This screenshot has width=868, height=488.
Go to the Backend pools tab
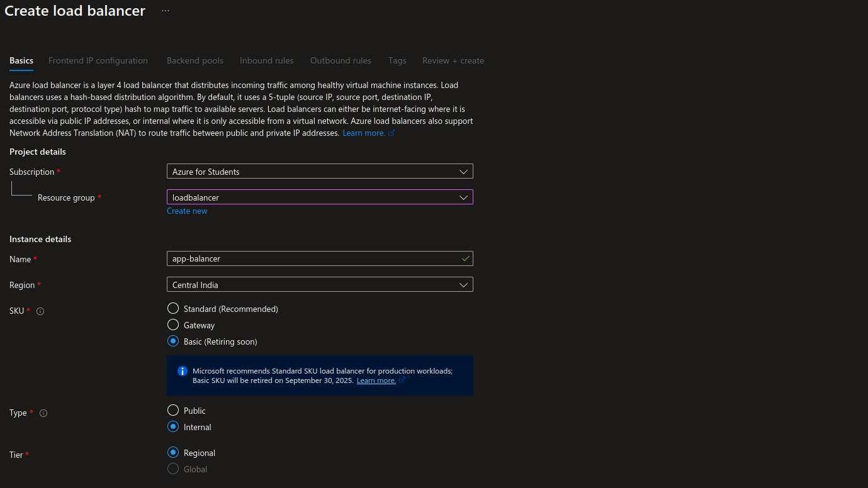point(195,61)
